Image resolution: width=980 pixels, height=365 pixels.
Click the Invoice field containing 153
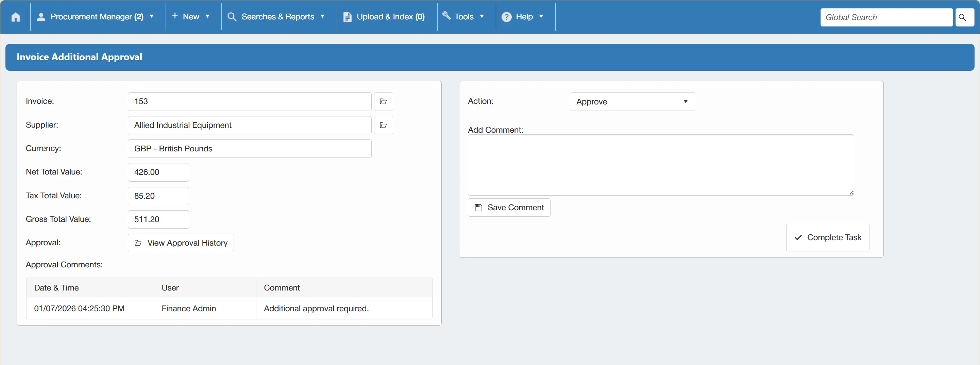(x=250, y=102)
